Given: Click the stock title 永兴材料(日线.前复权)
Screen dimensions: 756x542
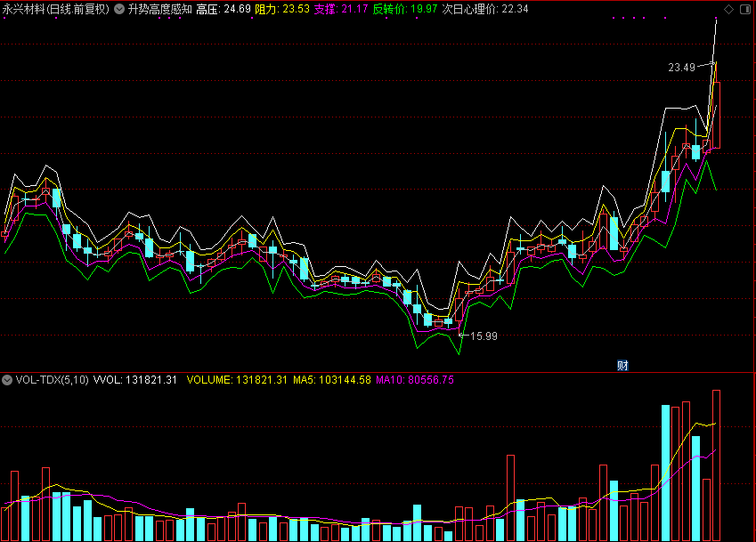Looking at the screenshot, I should tap(56, 9).
